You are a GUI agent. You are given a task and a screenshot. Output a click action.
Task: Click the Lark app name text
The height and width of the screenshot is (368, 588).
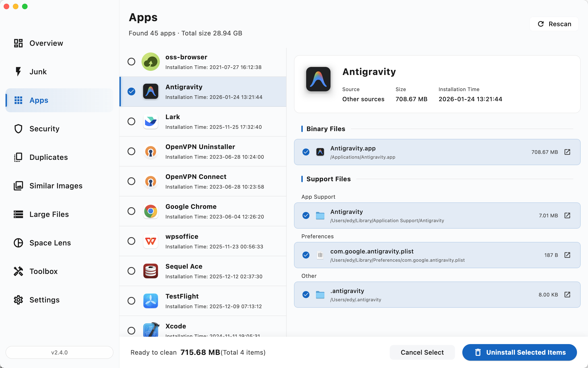point(172,117)
